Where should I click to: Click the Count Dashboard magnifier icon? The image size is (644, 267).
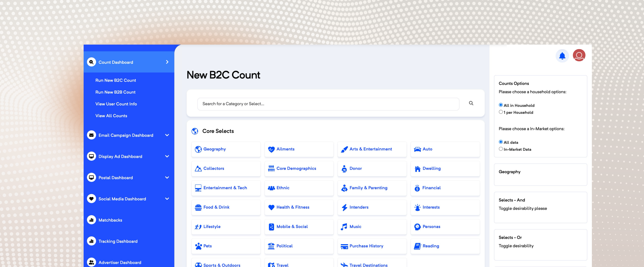(91, 62)
